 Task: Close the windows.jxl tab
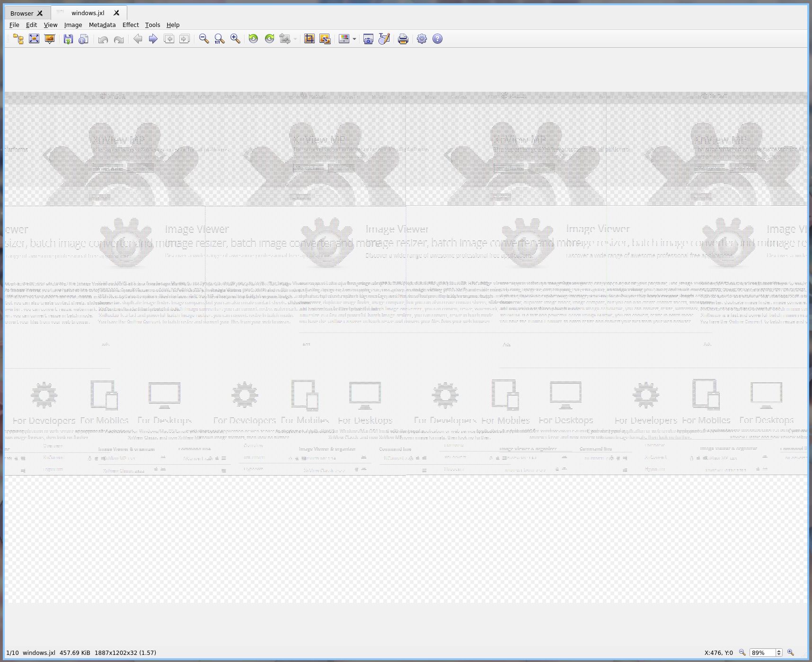[x=116, y=13]
